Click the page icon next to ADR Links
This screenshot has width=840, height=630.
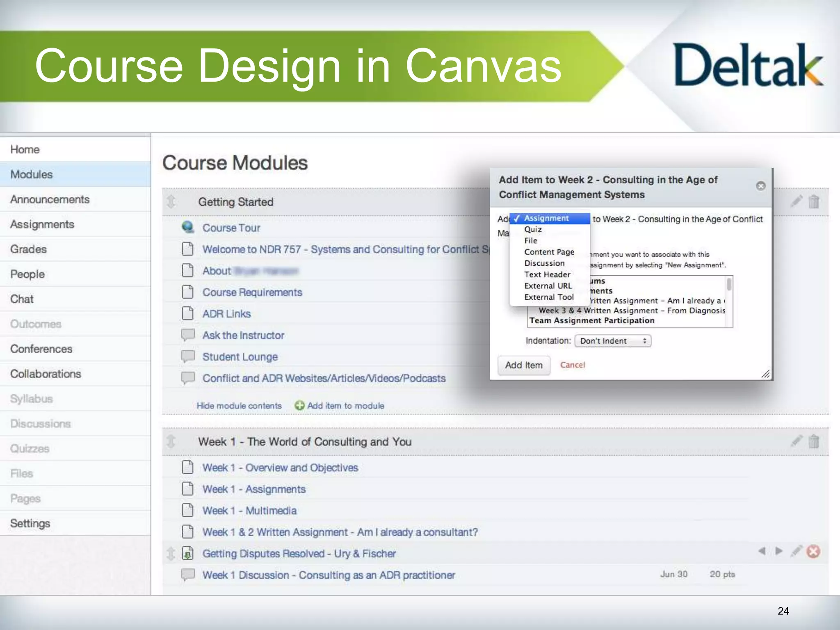[188, 313]
